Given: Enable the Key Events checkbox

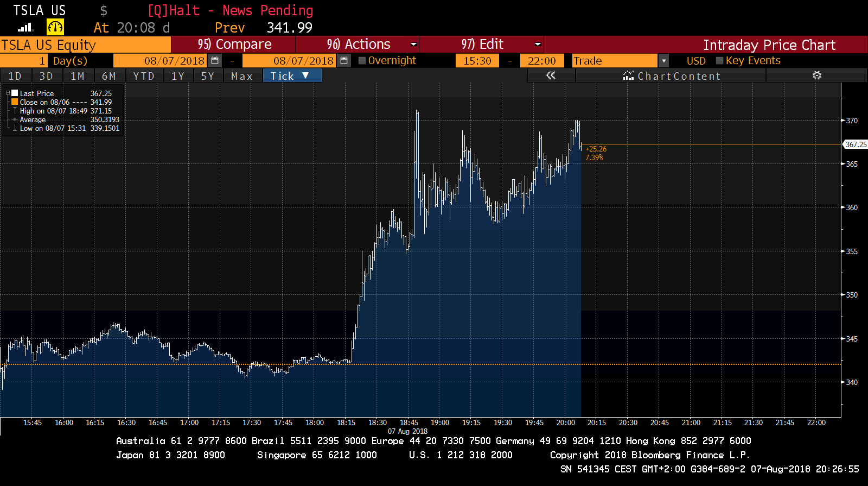Looking at the screenshot, I should (x=720, y=61).
